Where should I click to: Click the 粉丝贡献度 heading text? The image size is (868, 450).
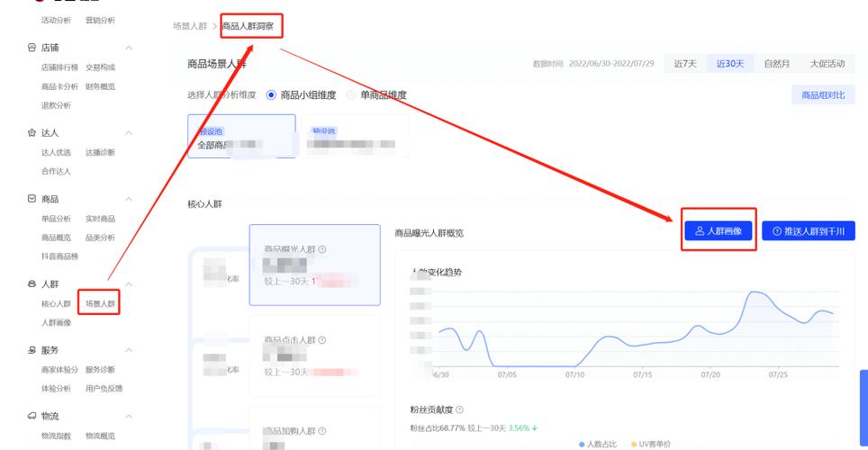[431, 409]
